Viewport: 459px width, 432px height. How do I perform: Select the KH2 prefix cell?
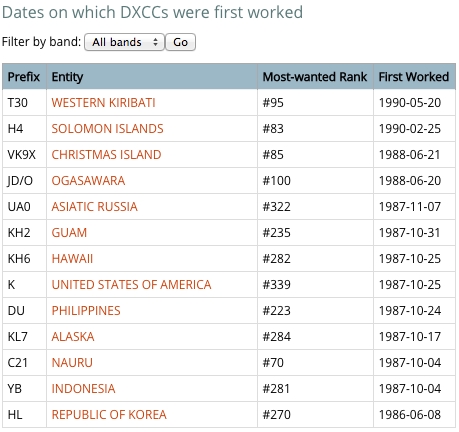[24, 233]
